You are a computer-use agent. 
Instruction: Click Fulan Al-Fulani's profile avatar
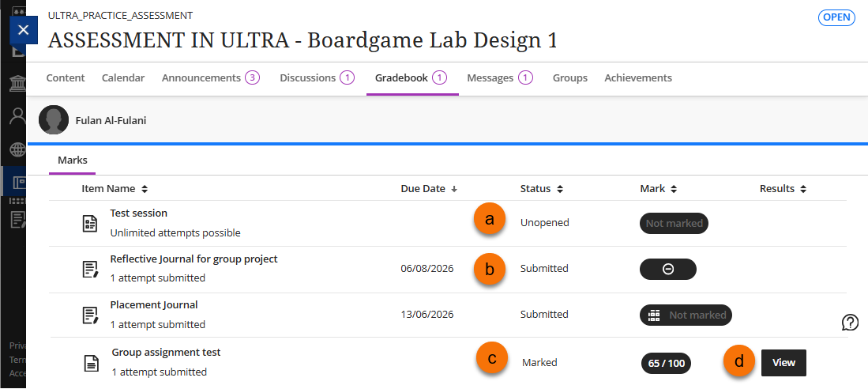tap(54, 121)
